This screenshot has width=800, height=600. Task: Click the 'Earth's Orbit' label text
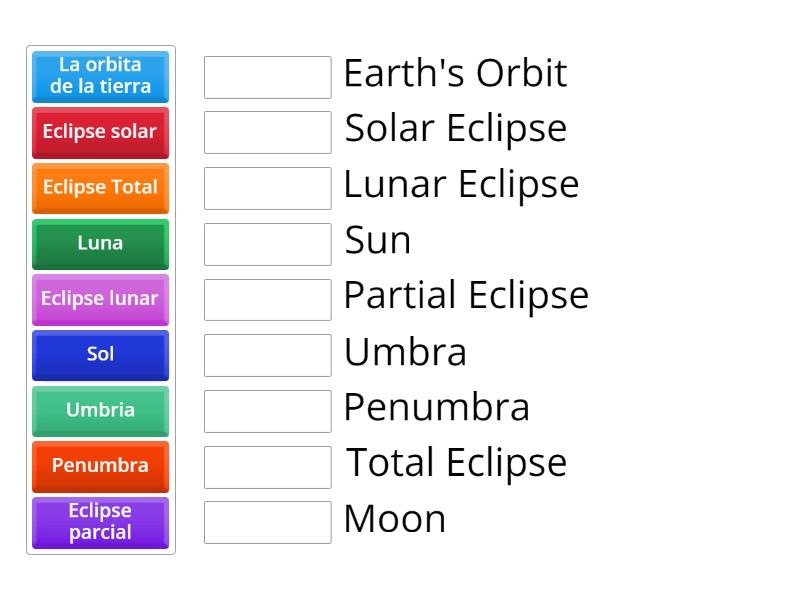coord(456,73)
